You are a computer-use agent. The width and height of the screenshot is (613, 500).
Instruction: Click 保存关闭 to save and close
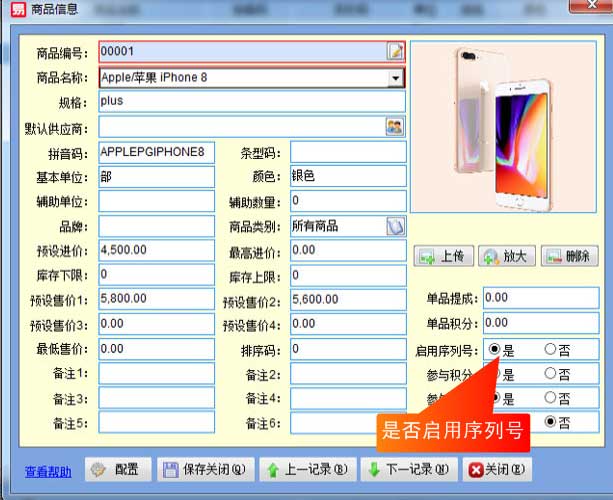point(206,469)
